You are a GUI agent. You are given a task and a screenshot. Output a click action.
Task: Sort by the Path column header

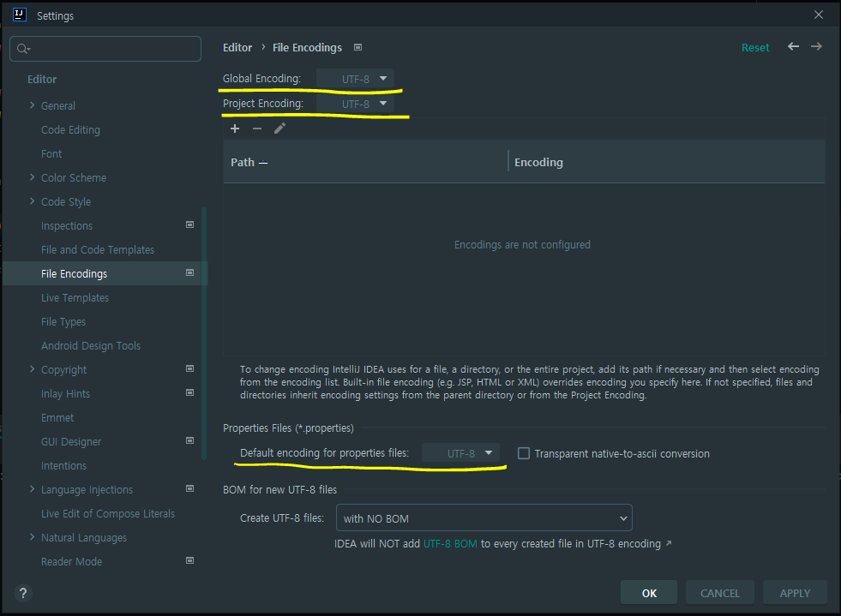(x=365, y=162)
